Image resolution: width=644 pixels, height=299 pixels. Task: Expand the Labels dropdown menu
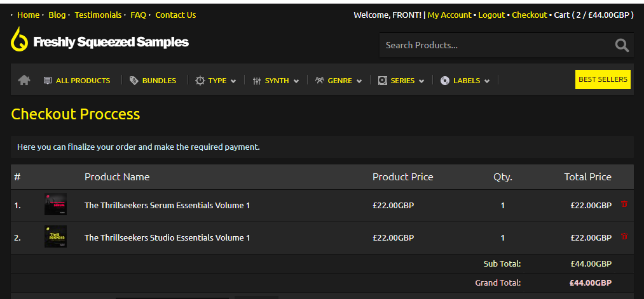click(465, 81)
